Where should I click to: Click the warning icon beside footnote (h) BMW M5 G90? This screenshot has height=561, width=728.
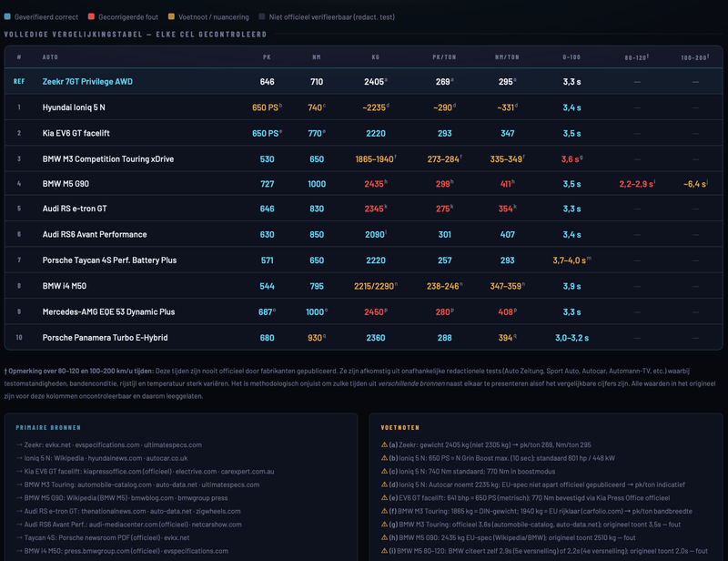[384, 537]
